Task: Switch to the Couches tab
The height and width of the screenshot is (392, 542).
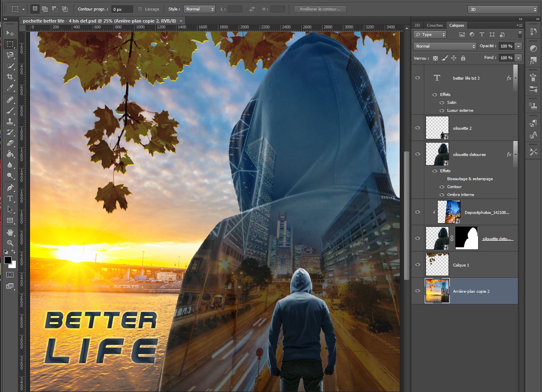Action: [434, 25]
